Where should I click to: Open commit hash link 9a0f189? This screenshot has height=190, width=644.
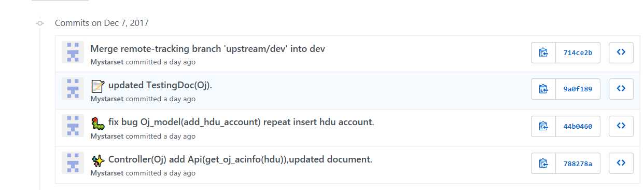point(578,89)
